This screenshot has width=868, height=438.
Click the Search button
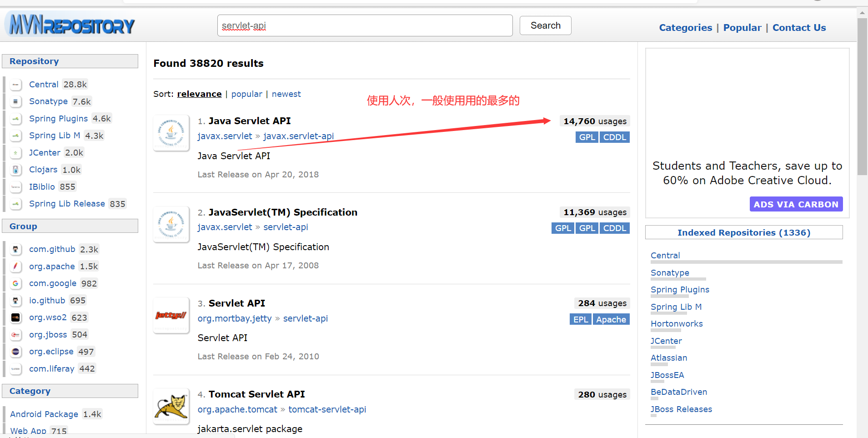[546, 25]
